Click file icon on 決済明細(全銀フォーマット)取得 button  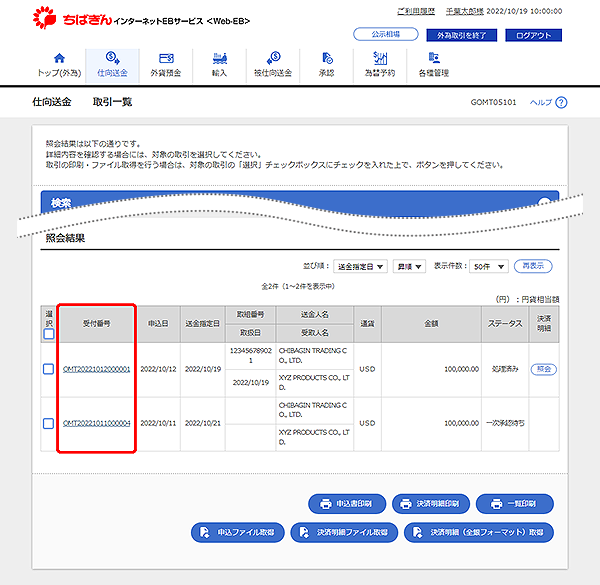[x=417, y=533]
